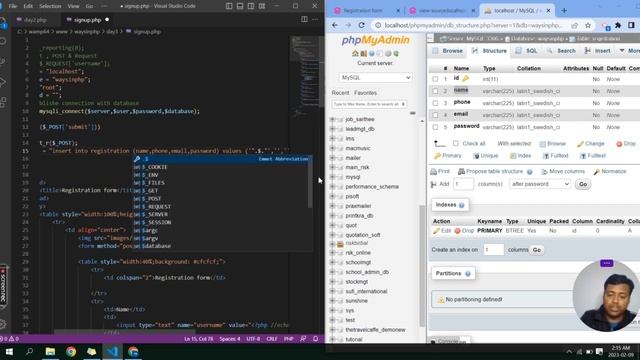Open Chrome extensions puzzle icon
This screenshot has width=640, height=360.
[x=618, y=25]
